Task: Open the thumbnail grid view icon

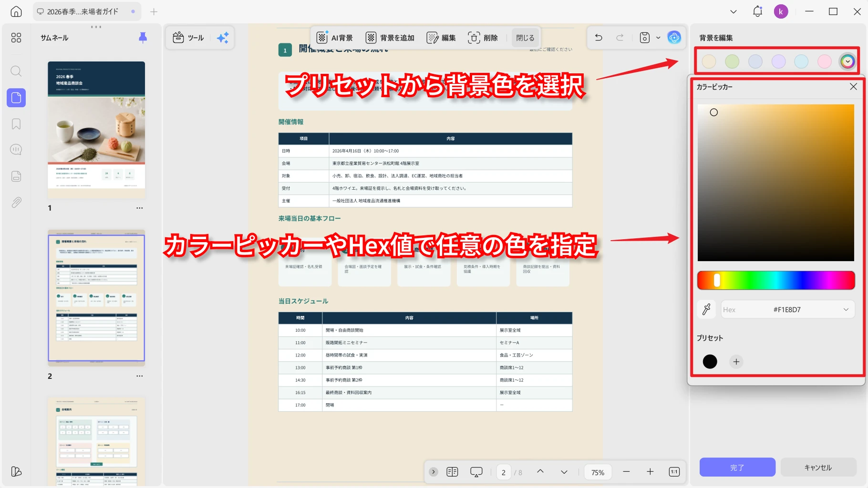Action: pos(16,38)
